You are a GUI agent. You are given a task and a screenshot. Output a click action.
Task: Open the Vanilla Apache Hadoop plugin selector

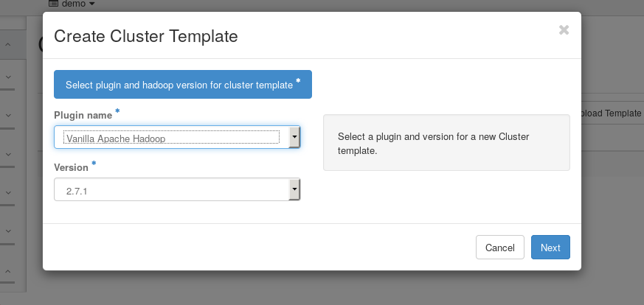171,138
